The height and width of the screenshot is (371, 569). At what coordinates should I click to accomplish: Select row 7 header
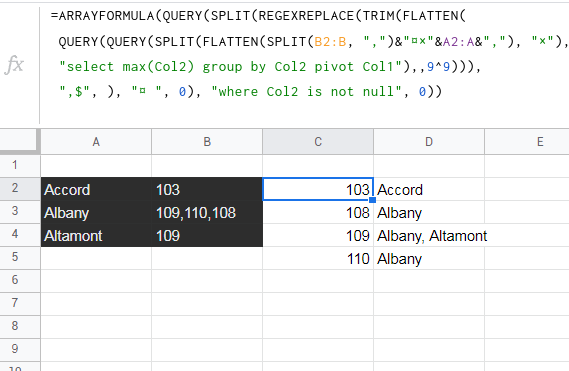[20, 303]
